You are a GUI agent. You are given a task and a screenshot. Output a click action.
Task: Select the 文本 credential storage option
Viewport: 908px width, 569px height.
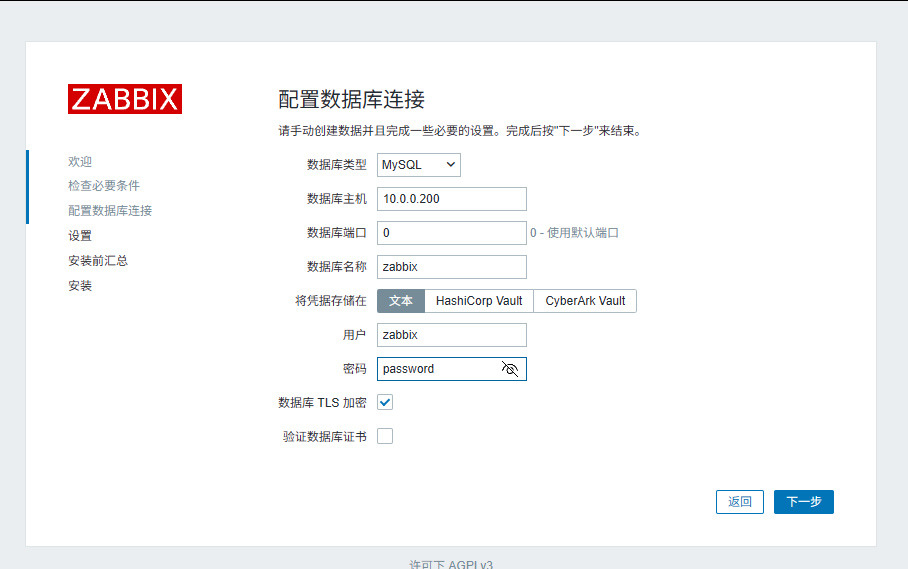click(401, 301)
